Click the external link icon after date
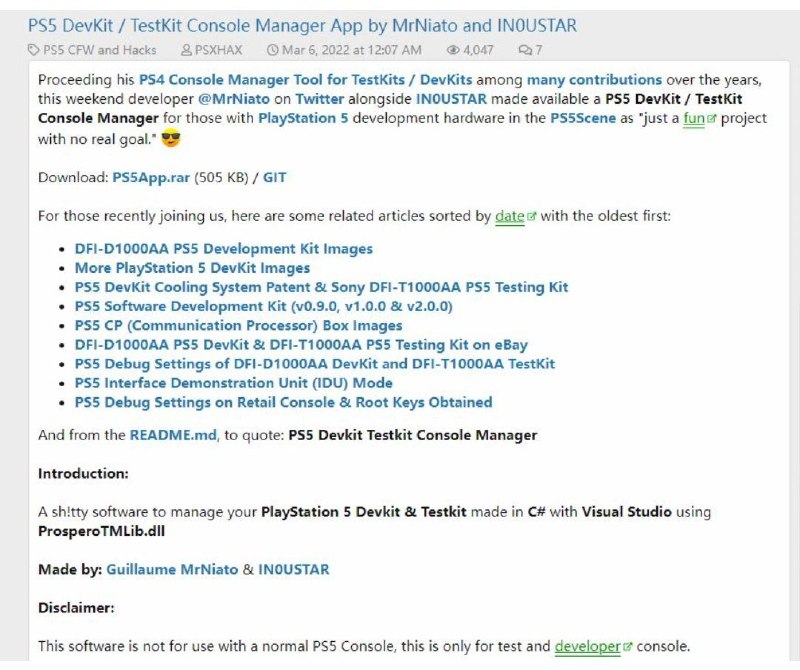800x670 pixels. click(x=531, y=217)
